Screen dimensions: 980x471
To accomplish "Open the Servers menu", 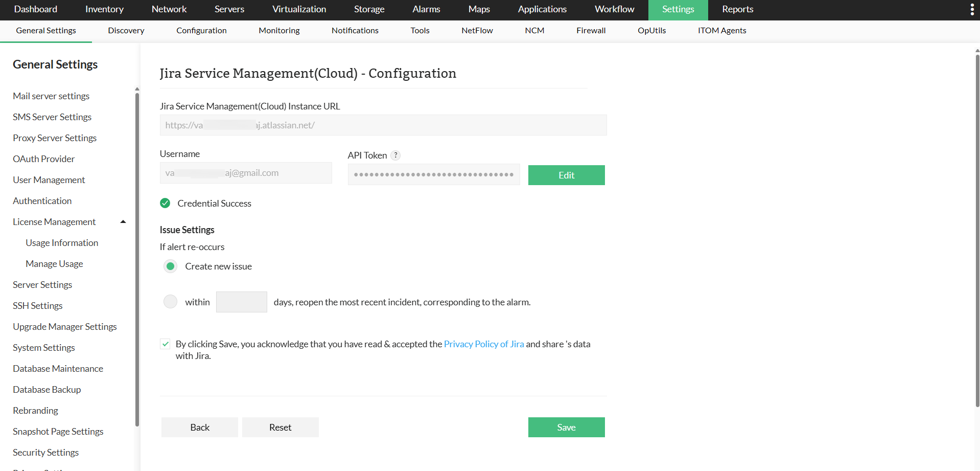I will 229,9.
